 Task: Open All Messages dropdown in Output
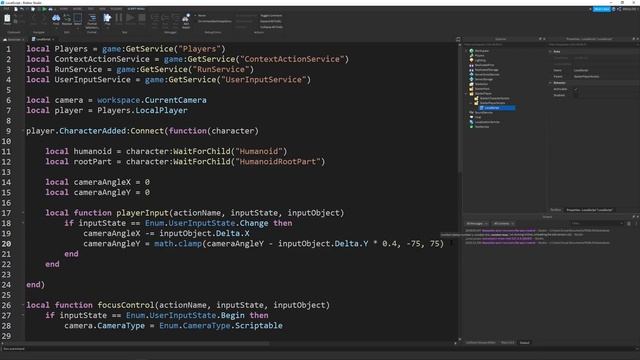[x=477, y=224]
